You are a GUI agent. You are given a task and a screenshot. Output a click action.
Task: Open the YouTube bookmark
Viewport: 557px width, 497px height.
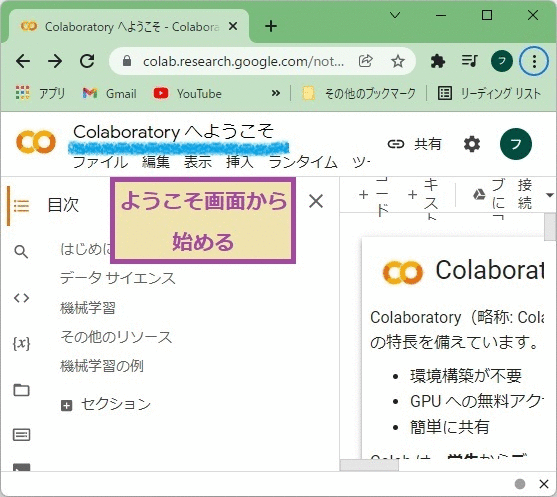click(187, 93)
